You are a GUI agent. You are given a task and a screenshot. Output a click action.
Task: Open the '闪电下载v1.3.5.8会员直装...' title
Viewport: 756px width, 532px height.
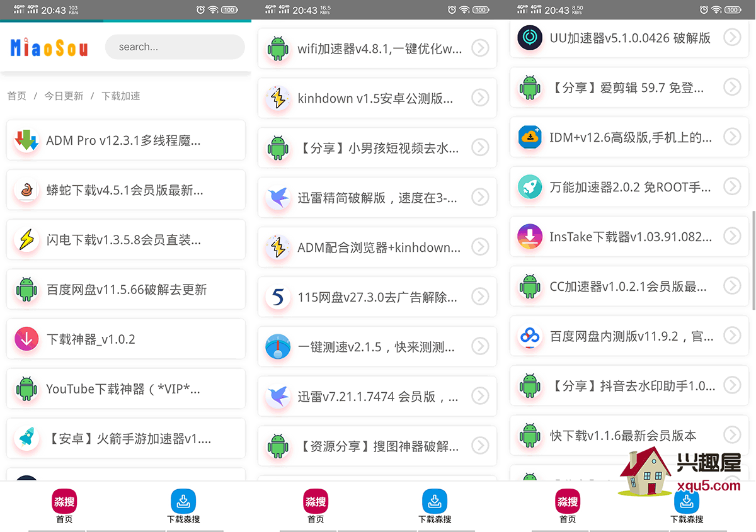tap(124, 240)
